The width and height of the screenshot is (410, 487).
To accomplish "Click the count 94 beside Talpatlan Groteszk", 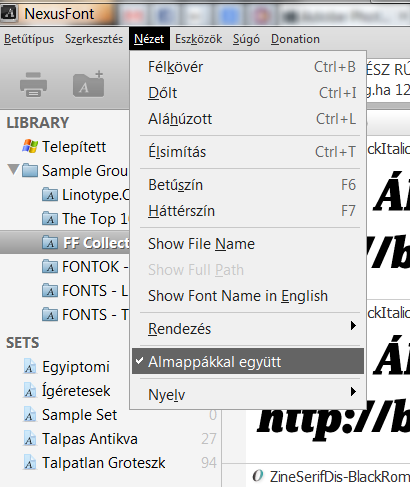I will pos(209,463).
